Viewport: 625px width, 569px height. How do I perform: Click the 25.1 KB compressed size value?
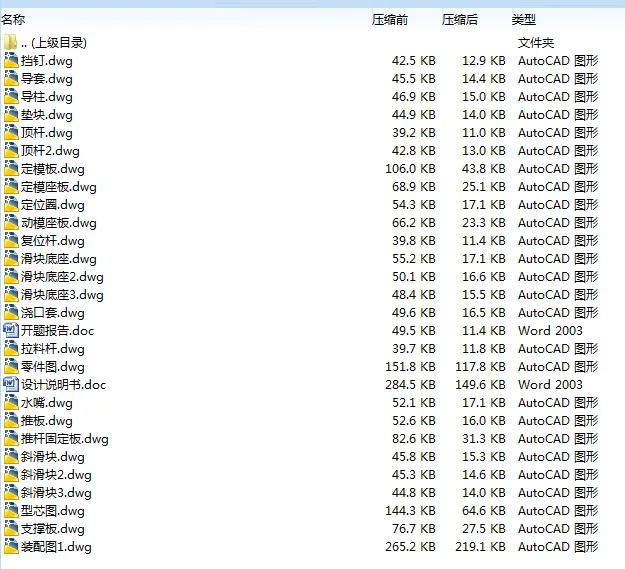click(x=484, y=186)
